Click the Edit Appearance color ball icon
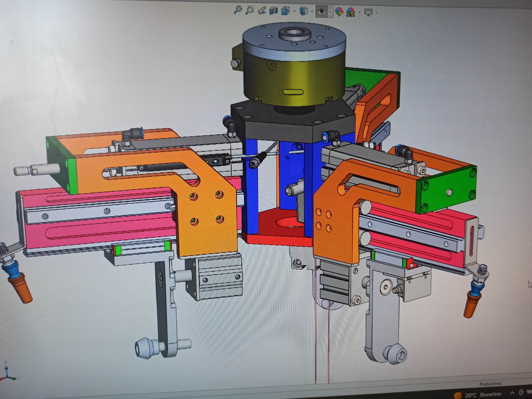This screenshot has height=399, width=532. pos(339,12)
